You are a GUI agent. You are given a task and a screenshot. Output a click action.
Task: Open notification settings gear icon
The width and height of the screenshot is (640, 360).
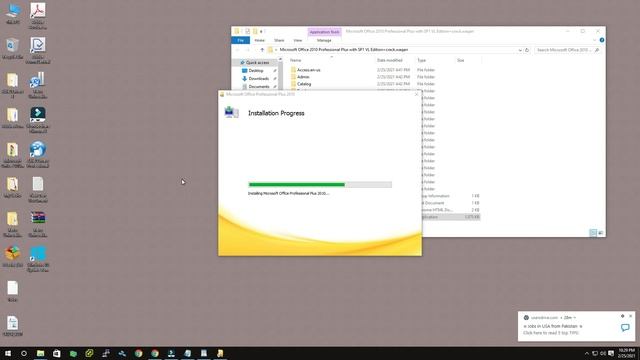coord(622,316)
